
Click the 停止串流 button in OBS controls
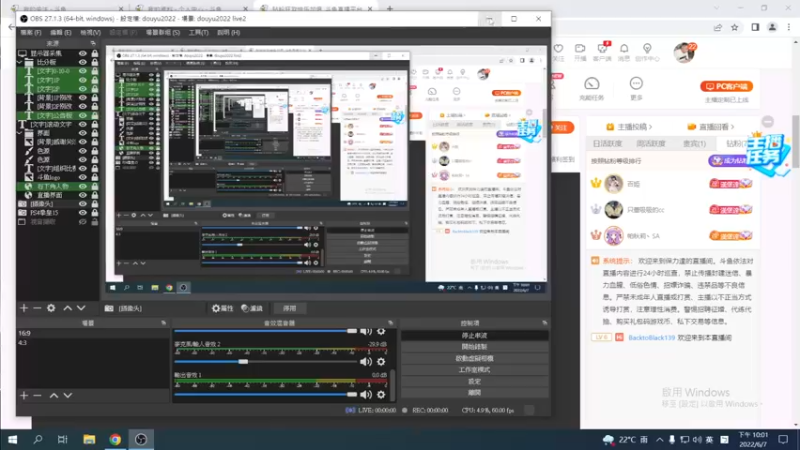click(474, 336)
